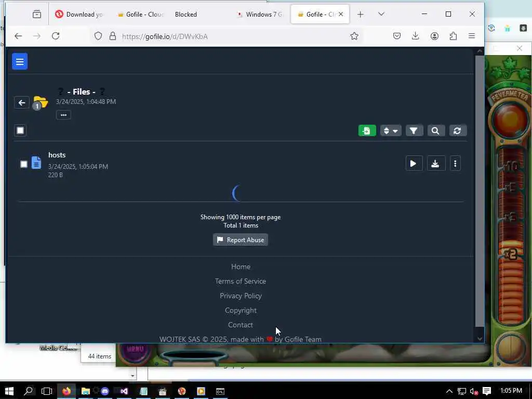Image resolution: width=532 pixels, height=399 pixels.
Task: Open Discord from the taskbar
Action: coord(105,391)
